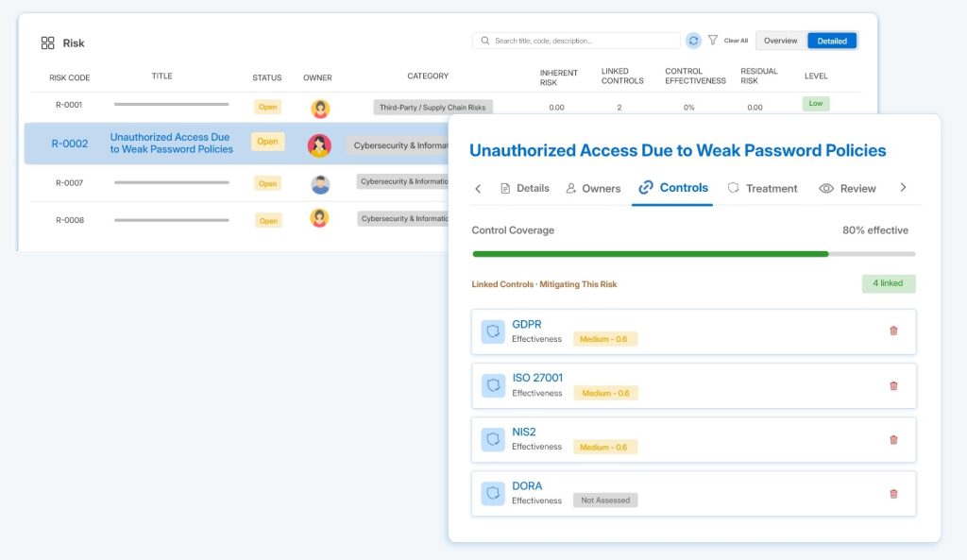
Task: Click the search title, code, description field
Action: tap(577, 41)
